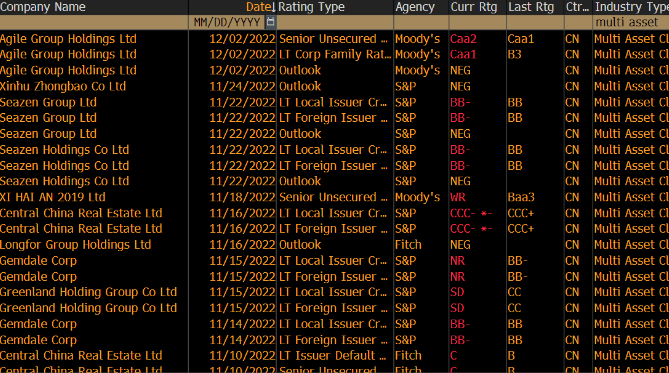Image resolution: width=669 pixels, height=373 pixels.
Task: Click NEG outlook for Xinhu Zhongbao
Action: 460,86
